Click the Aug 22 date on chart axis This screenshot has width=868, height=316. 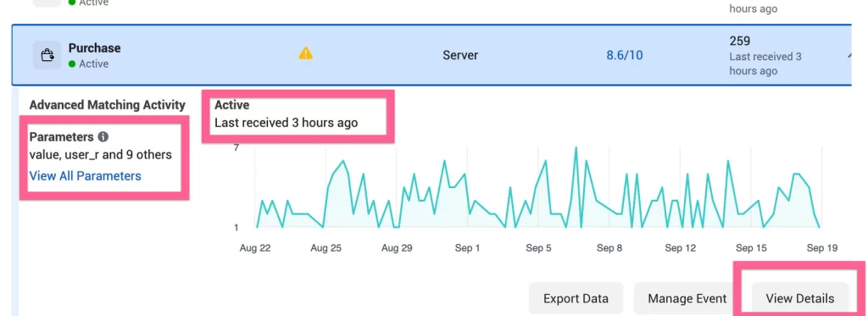coord(255,248)
